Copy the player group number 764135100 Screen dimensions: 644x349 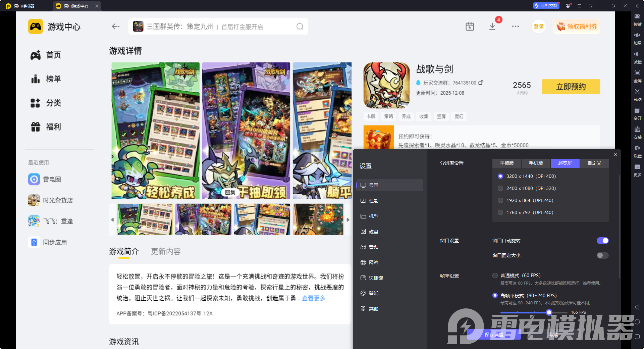tap(481, 83)
